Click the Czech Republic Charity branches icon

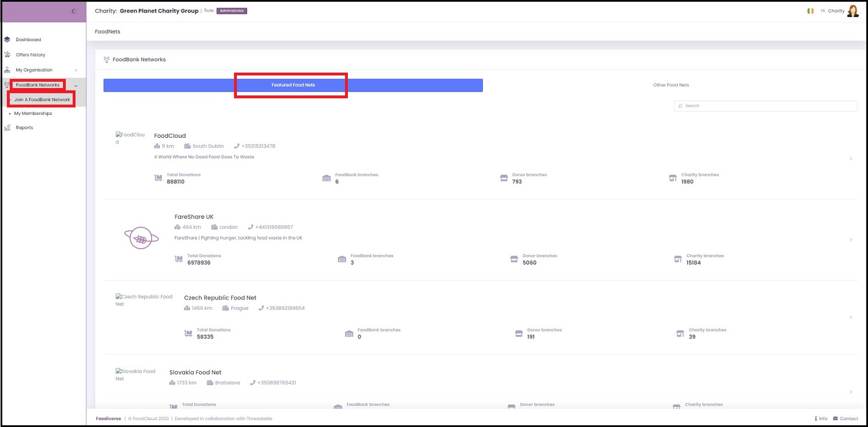[680, 334]
